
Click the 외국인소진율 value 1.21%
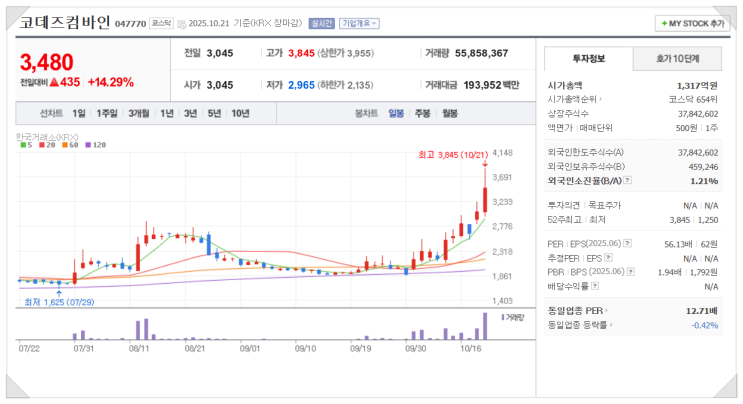click(x=704, y=181)
